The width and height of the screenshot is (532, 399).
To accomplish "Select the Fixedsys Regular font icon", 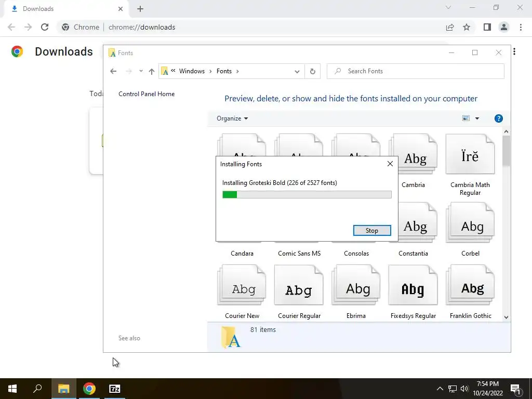I will [413, 285].
